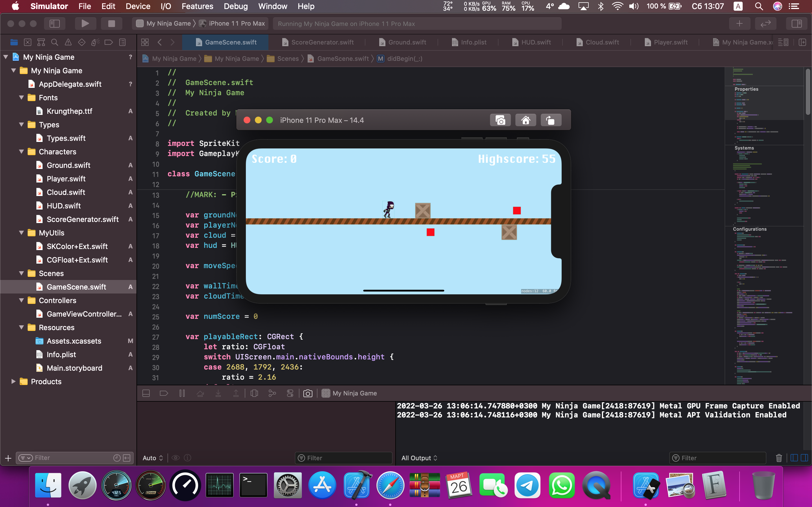Open the Memory Graph debugger icon
The height and width of the screenshot is (507, 812).
272,393
